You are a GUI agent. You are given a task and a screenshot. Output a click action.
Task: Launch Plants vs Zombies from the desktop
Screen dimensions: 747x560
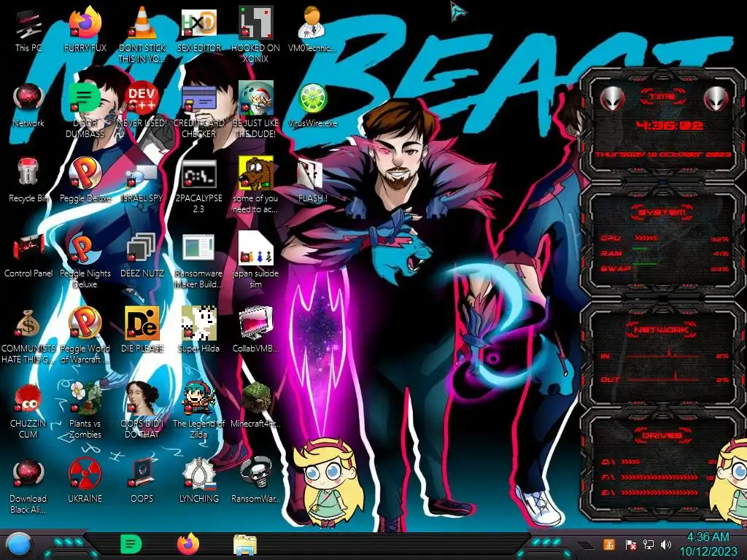pyautogui.click(x=85, y=411)
